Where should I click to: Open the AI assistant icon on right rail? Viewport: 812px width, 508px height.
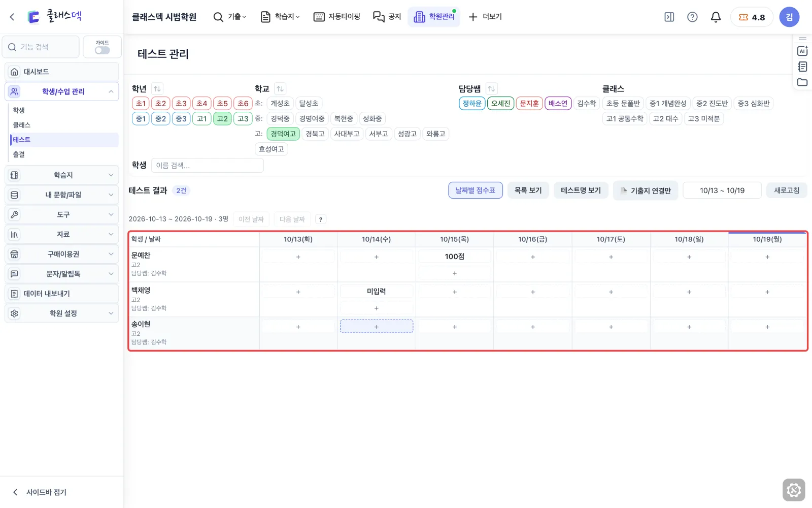point(802,51)
